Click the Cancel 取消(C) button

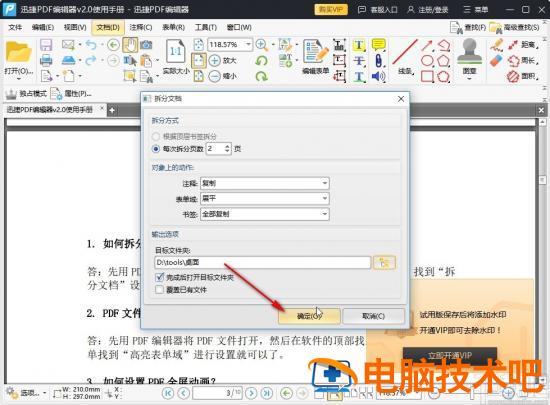coord(373,316)
